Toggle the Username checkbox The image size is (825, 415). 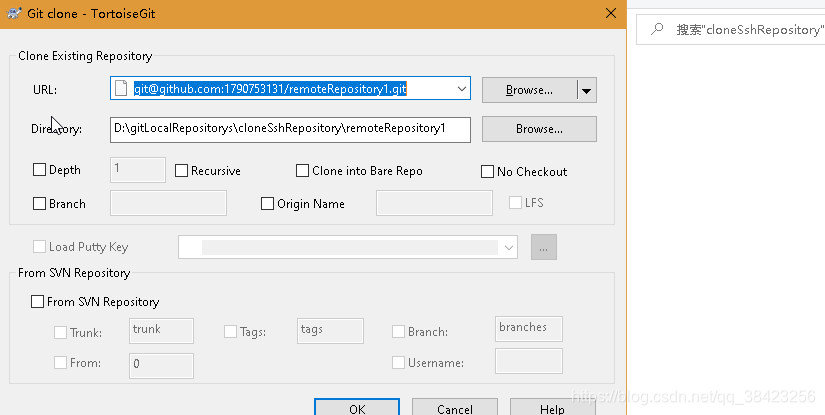click(398, 362)
